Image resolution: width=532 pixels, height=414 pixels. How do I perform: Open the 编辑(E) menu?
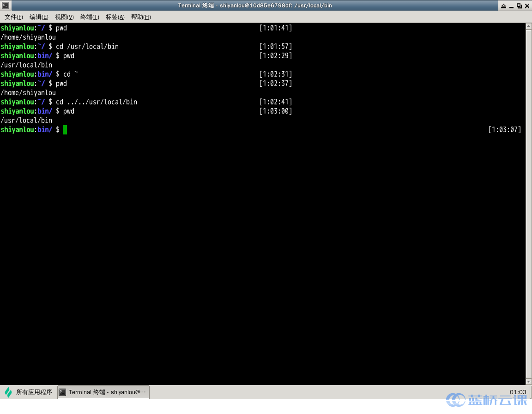coord(39,17)
